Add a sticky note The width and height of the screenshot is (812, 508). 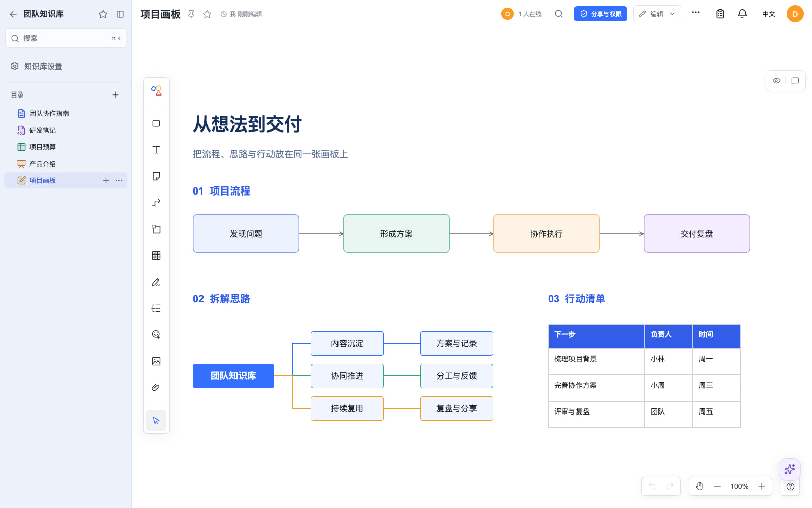tap(156, 176)
